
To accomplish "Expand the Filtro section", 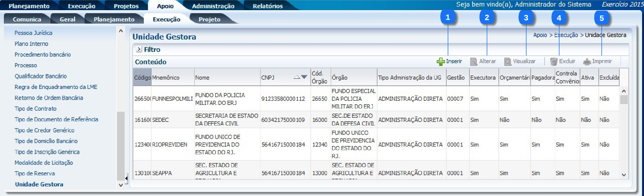I will coord(139,49).
